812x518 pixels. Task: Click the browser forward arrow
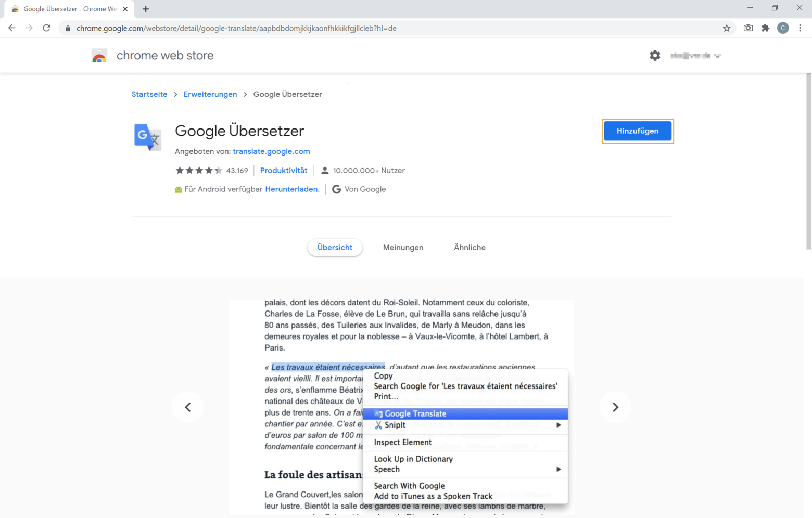click(x=29, y=28)
